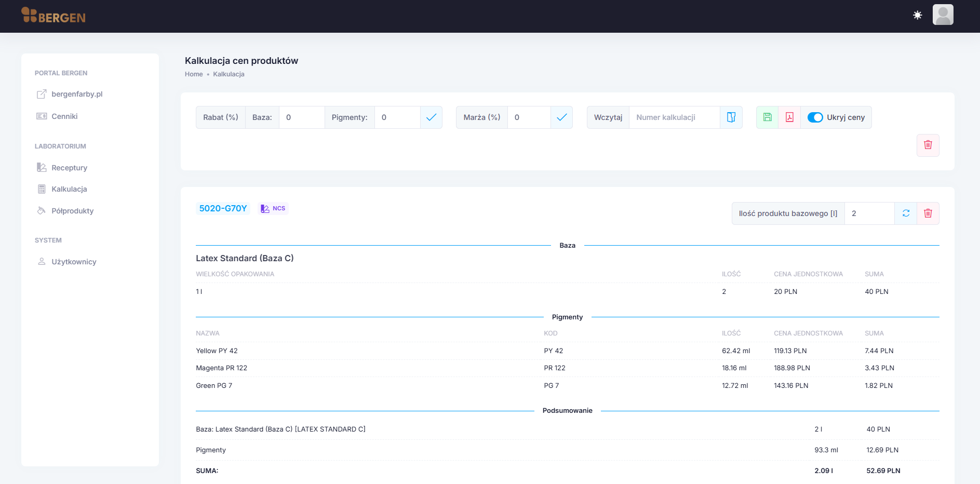Refresh product quantity calculation
980x484 pixels.
(906, 213)
